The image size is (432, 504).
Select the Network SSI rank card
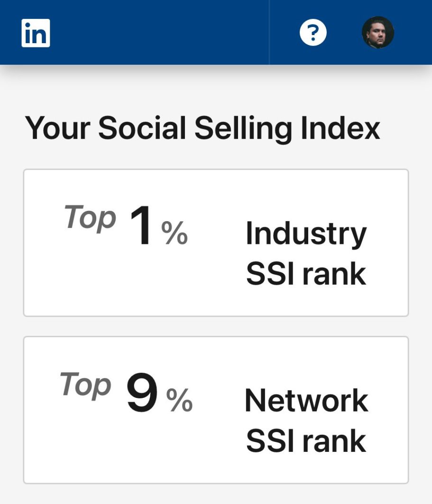click(216, 410)
